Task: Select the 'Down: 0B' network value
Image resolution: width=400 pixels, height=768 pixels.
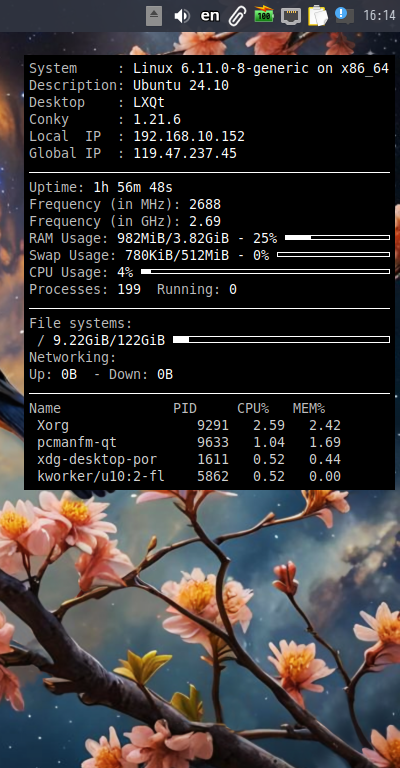Action: click(141, 375)
